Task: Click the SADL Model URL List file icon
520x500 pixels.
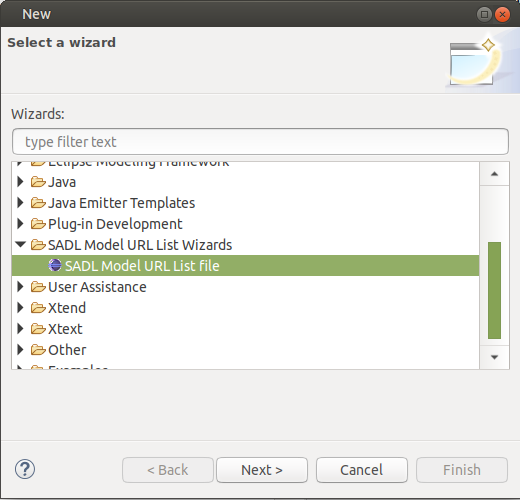Action: 55,265
